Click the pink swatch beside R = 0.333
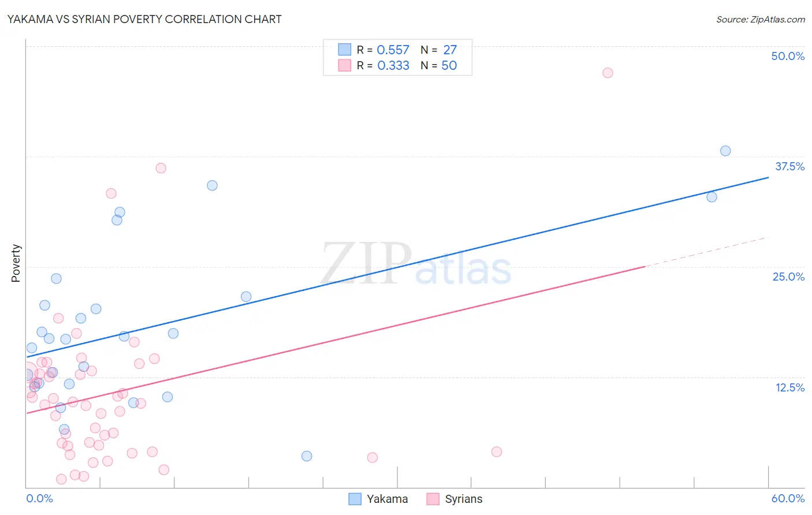812x515 pixels. [x=345, y=65]
